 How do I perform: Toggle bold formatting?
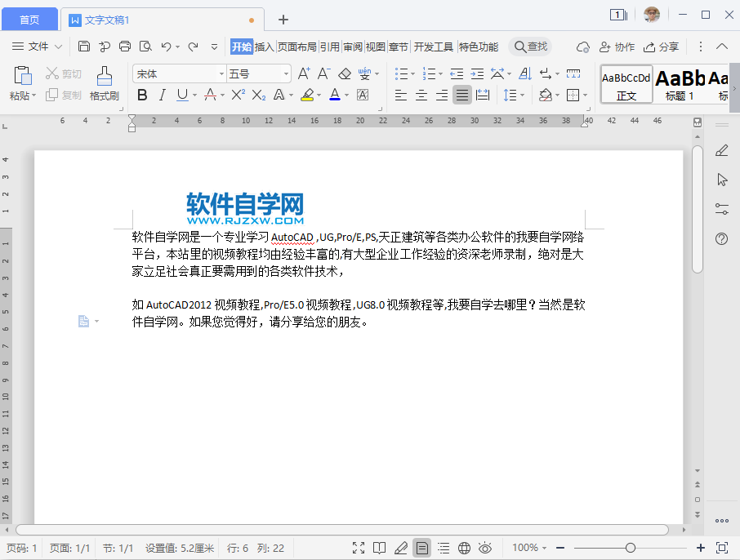143,96
